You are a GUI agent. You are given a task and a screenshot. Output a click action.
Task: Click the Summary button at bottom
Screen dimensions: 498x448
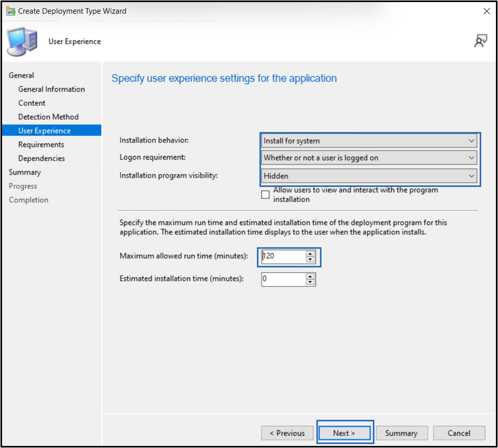(x=402, y=433)
